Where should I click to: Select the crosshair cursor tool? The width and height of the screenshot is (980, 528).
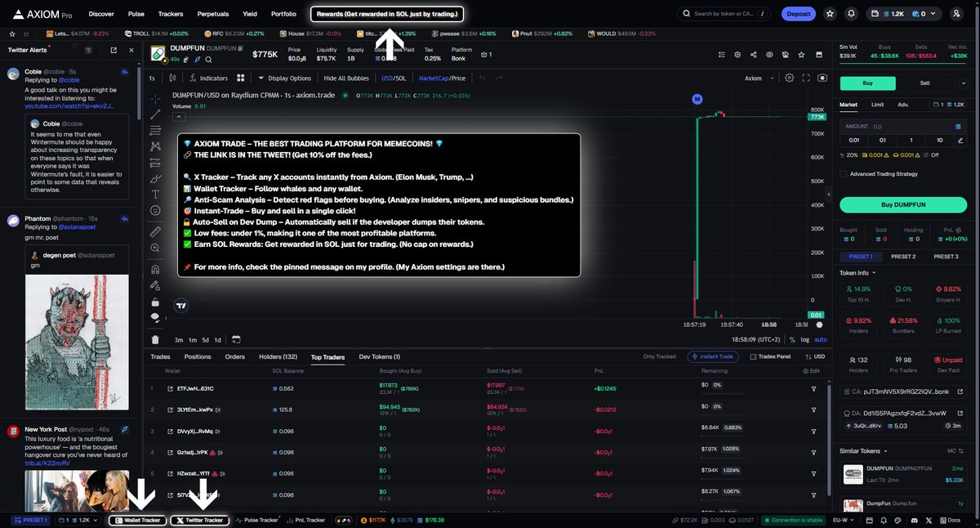tap(155, 99)
